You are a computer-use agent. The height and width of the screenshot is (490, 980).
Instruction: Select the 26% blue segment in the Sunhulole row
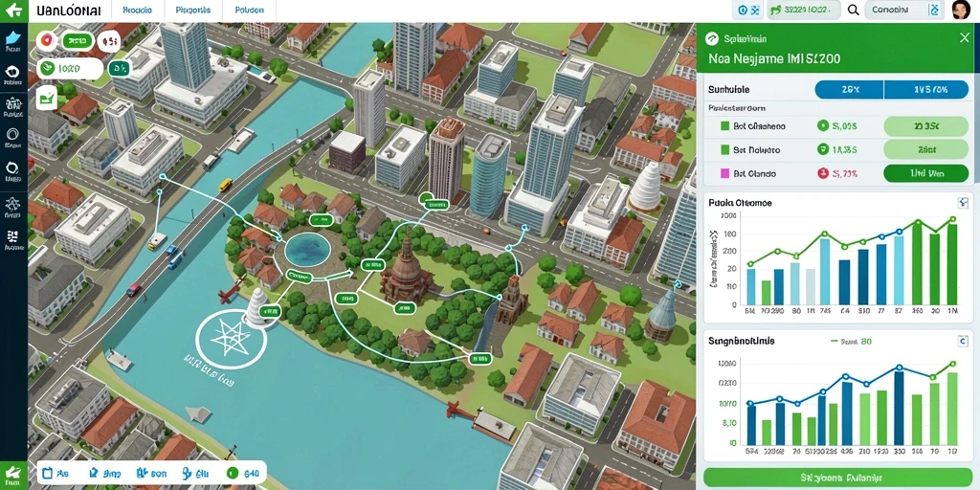coord(850,90)
